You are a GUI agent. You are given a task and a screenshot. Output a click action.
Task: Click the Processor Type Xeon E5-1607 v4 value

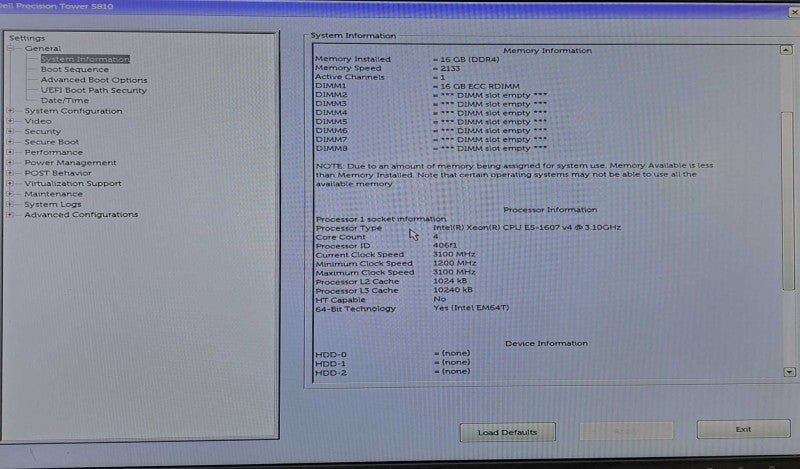(527, 228)
